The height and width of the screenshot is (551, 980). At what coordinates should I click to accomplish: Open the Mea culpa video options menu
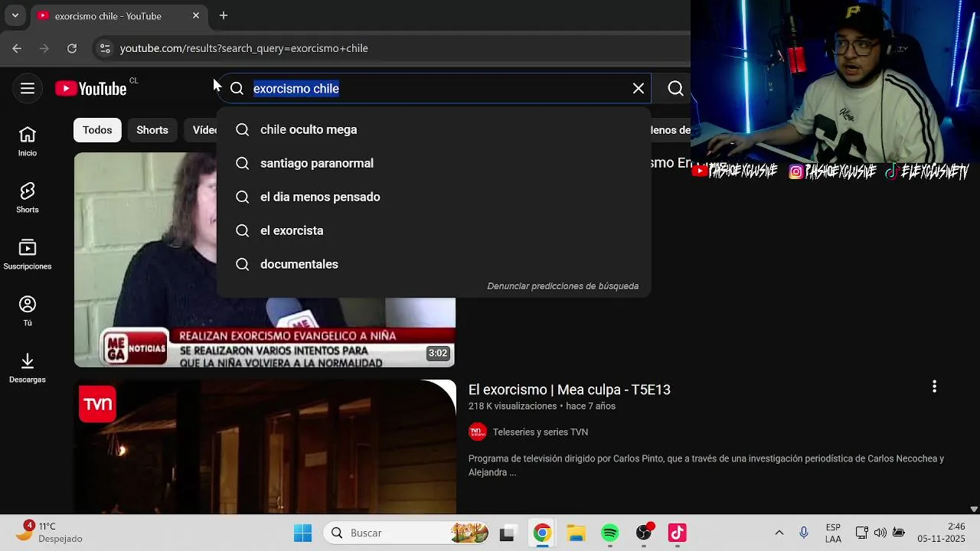pyautogui.click(x=934, y=386)
